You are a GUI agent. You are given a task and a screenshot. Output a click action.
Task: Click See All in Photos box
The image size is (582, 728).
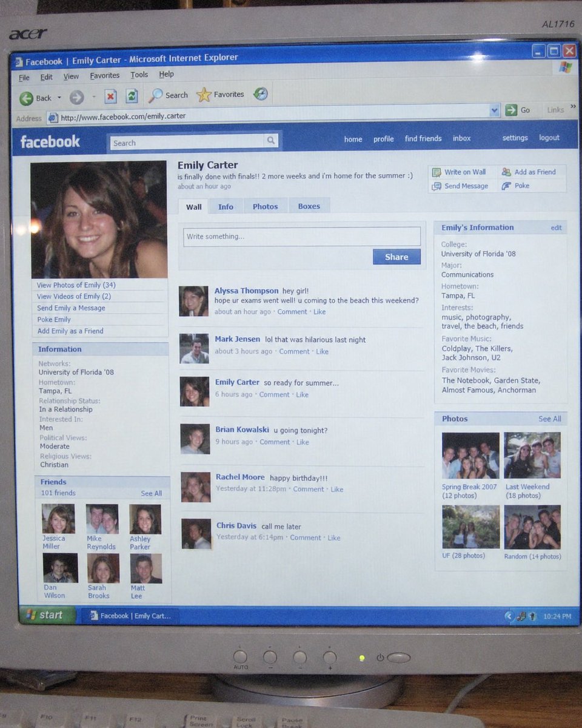(x=550, y=419)
